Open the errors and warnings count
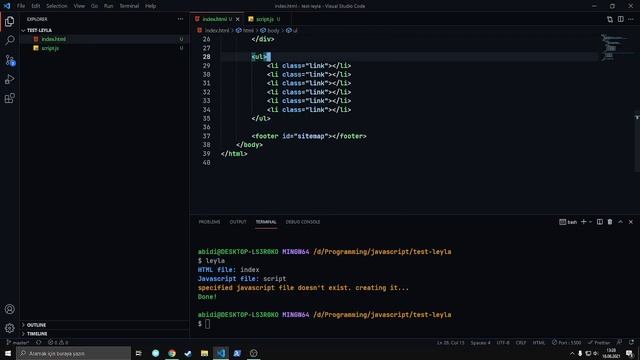640x360 pixels. (58, 342)
